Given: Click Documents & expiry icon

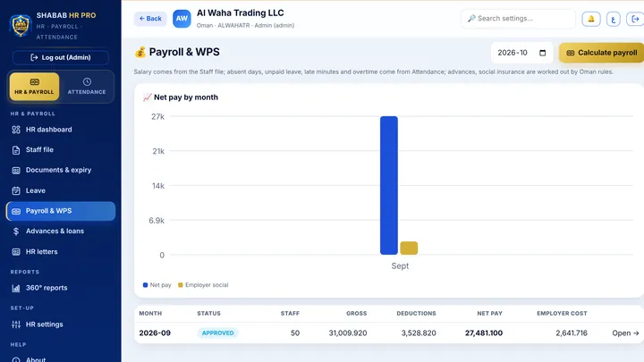Looking at the screenshot, I should click(x=16, y=171).
